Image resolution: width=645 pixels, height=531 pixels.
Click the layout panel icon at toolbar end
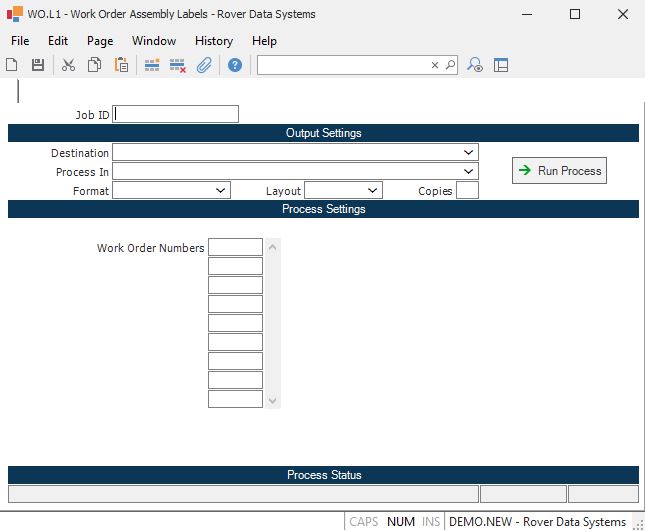501,65
